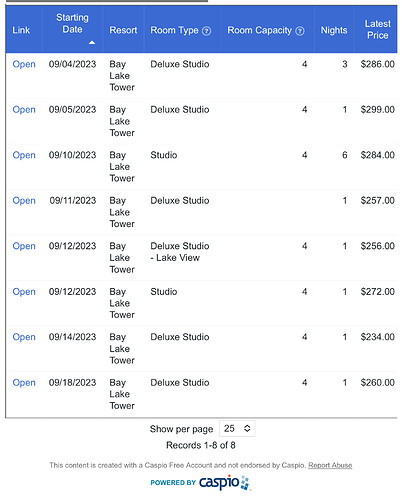Image resolution: width=402 pixels, height=500 pixels.
Task: Open the 09/18/2023 listing link
Action: pyautogui.click(x=24, y=383)
